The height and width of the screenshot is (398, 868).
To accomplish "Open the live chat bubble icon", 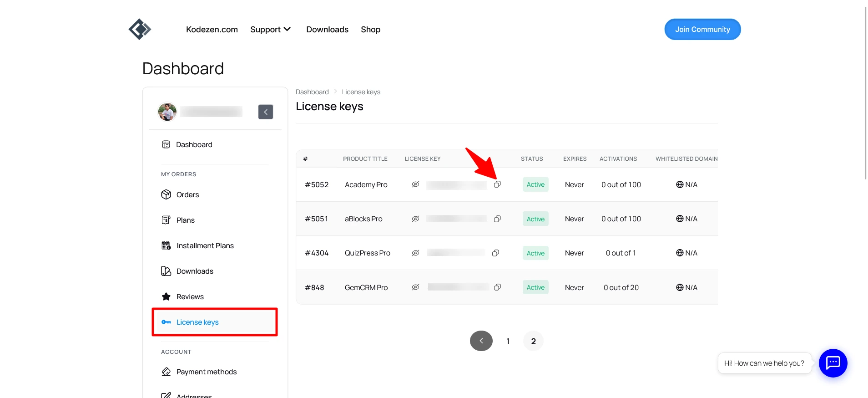I will (x=833, y=363).
